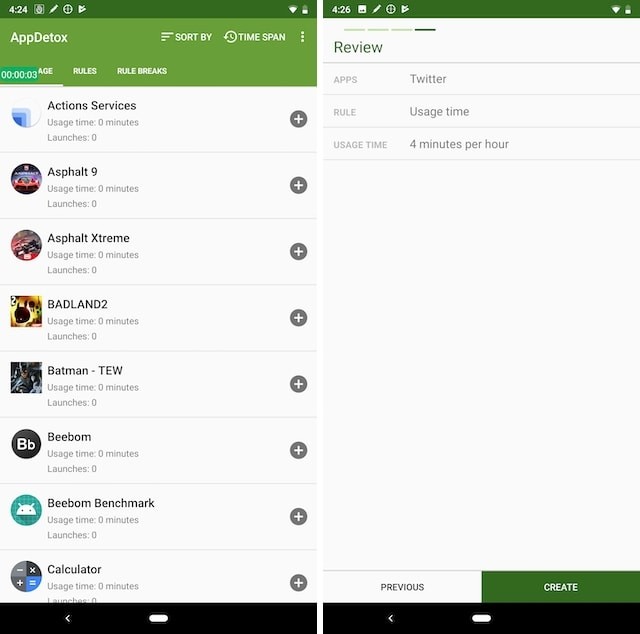Tap the Beebom Bb logo icon
The width and height of the screenshot is (640, 634).
click(x=26, y=444)
